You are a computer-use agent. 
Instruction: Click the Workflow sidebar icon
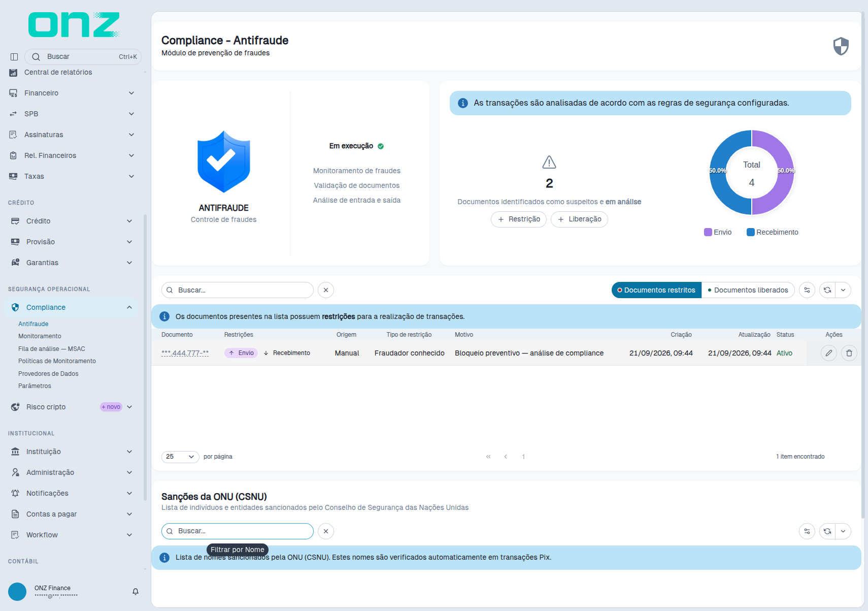click(15, 535)
